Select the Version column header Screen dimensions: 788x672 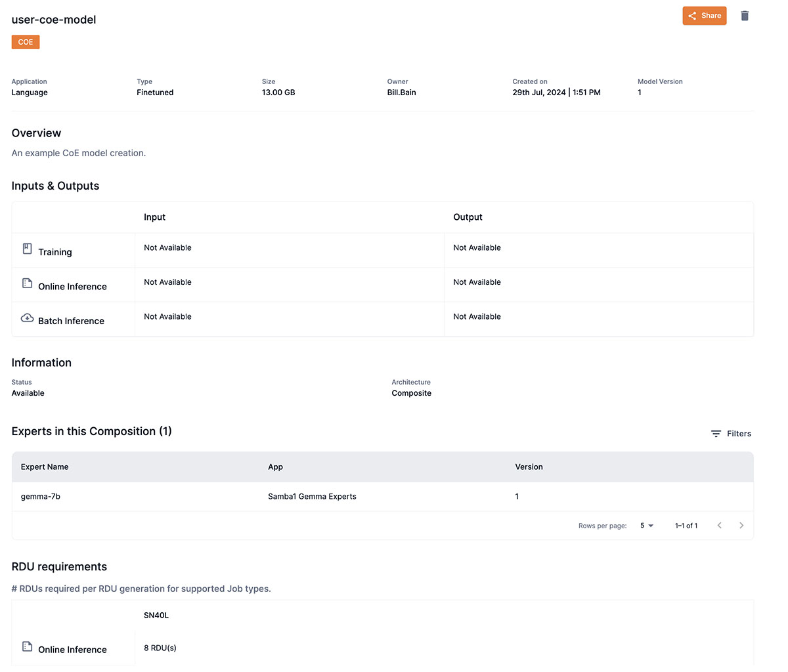coord(529,467)
